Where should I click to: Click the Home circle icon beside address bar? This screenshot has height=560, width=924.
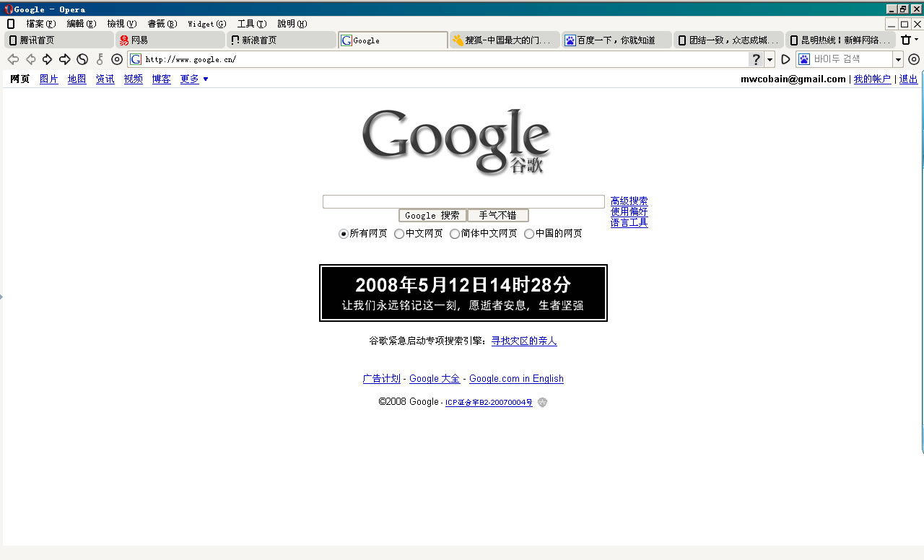tap(117, 59)
